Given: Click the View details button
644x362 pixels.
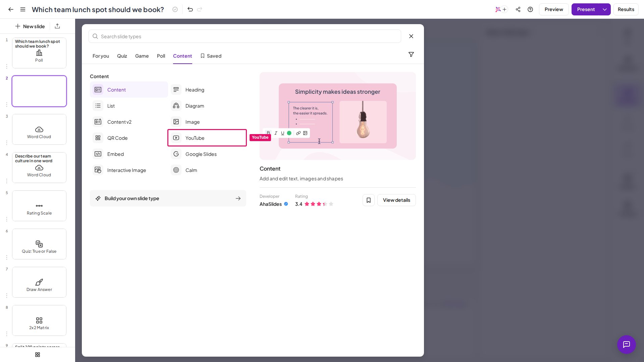Looking at the screenshot, I should tap(396, 200).
